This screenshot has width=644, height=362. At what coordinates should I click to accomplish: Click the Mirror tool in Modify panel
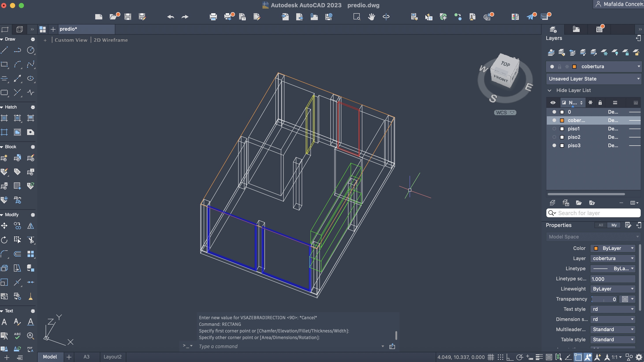30,226
